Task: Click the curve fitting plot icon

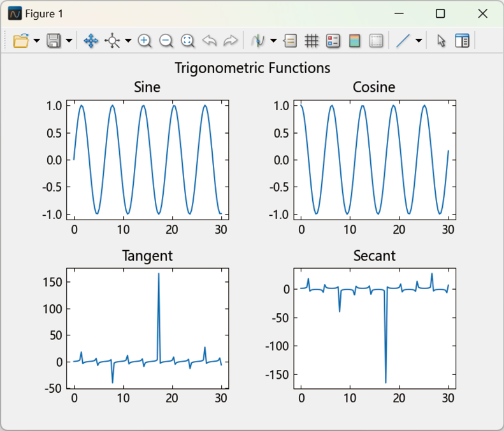Action: click(258, 41)
